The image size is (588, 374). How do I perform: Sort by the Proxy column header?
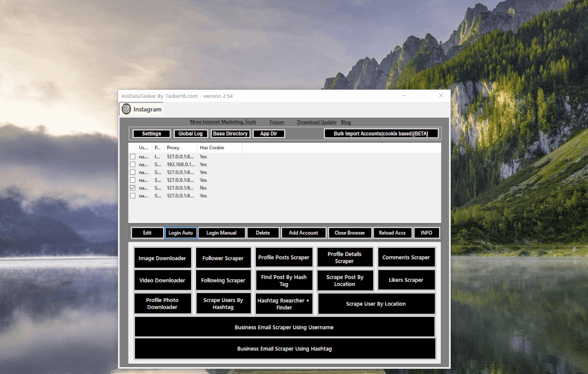(x=180, y=148)
